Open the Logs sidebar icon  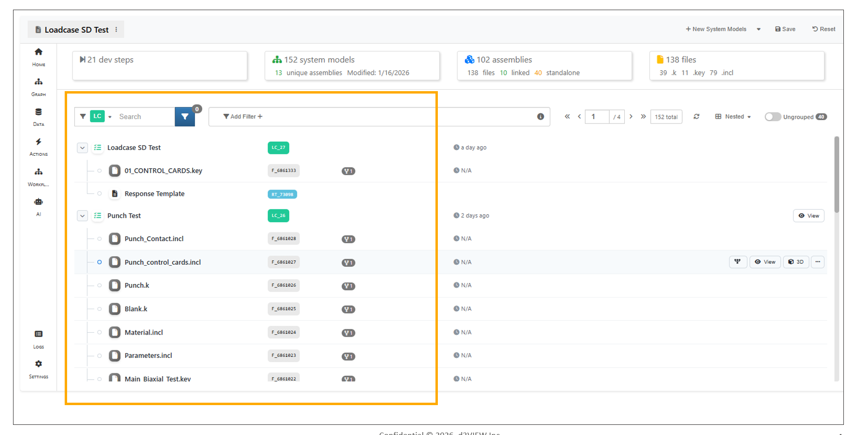pyautogui.click(x=39, y=334)
